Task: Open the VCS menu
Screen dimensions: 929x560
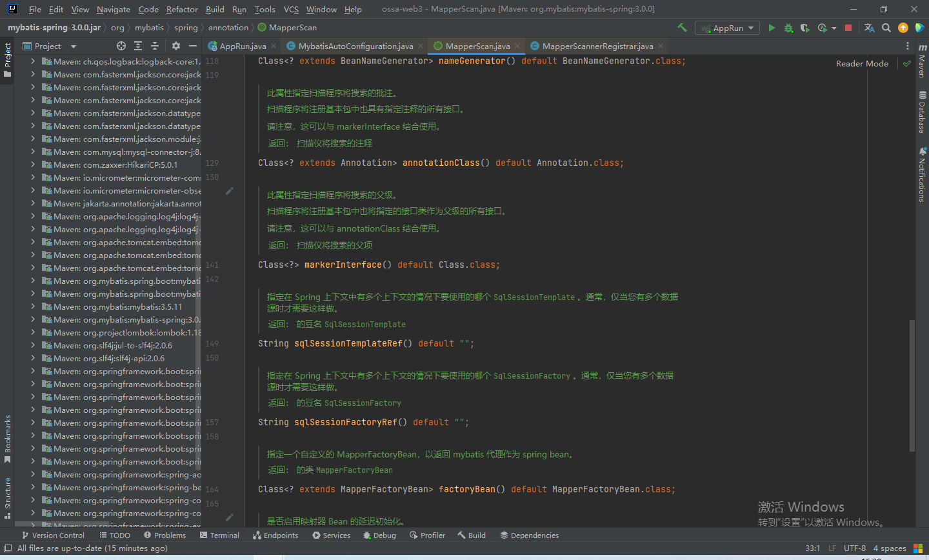Action: 291,9
